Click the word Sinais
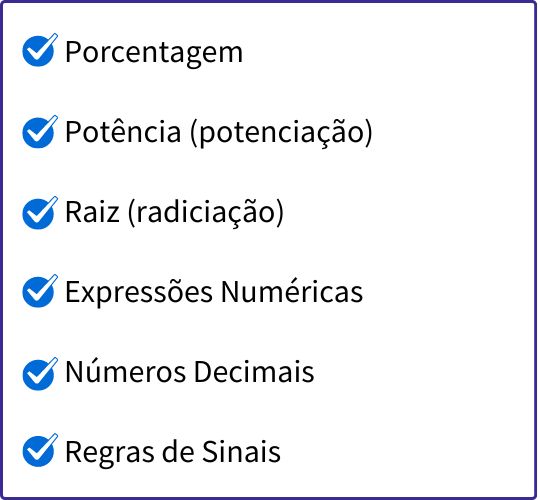 pos(241,451)
